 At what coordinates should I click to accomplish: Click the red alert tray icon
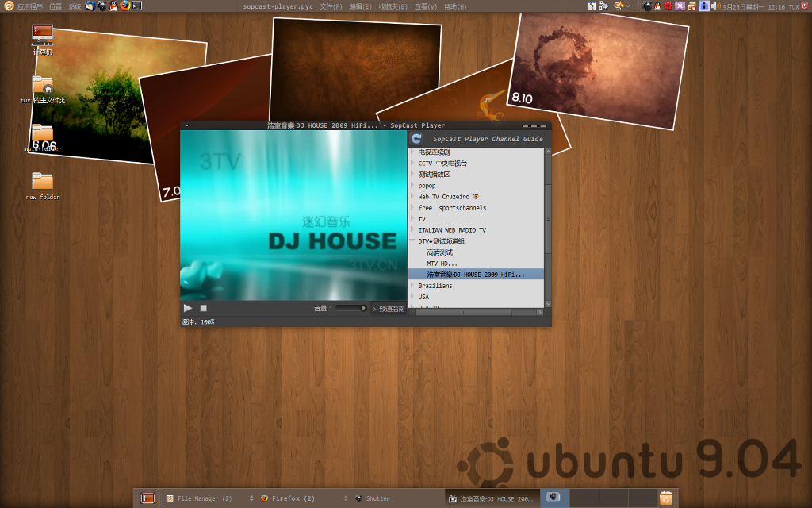pos(668,6)
